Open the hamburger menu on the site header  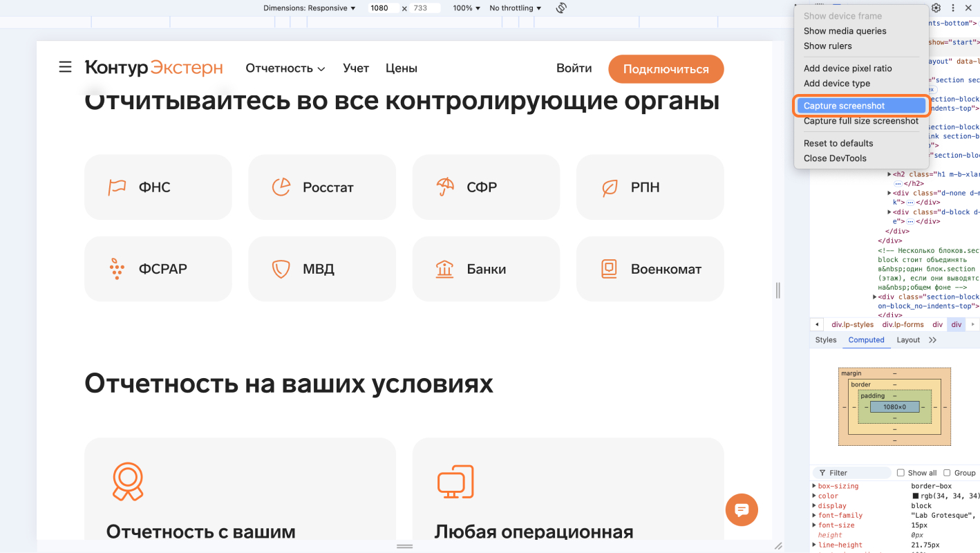pyautogui.click(x=65, y=67)
